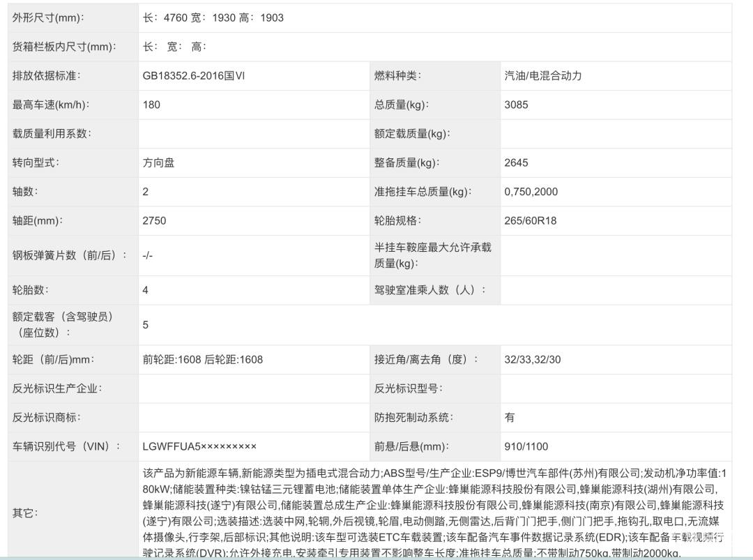Click the 车辆识别代号(VIN) label
The width and height of the screenshot is (753, 560).
pyautogui.click(x=66, y=446)
